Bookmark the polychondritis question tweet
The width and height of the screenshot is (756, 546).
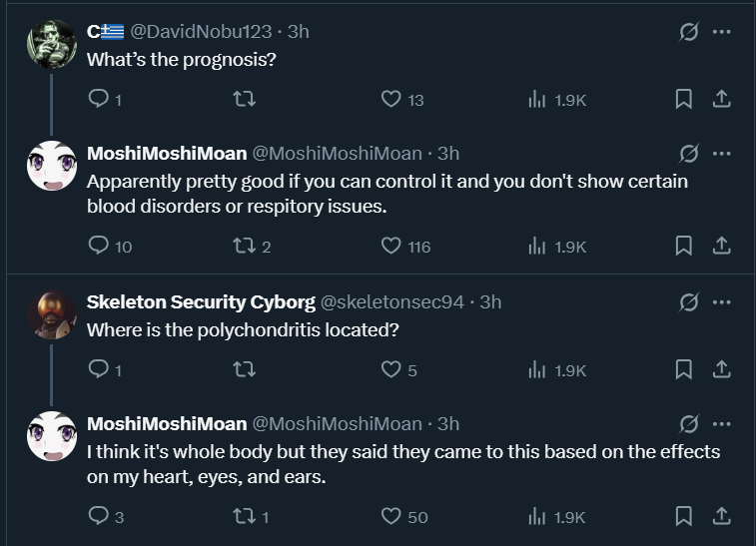(684, 369)
